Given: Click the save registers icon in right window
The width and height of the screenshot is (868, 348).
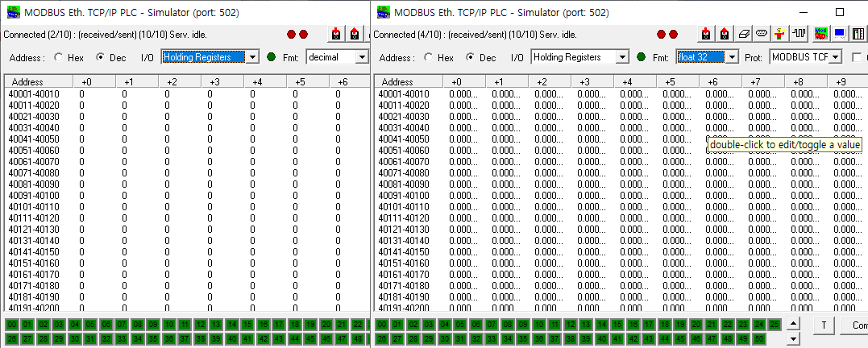Looking at the screenshot, I should tap(725, 35).
